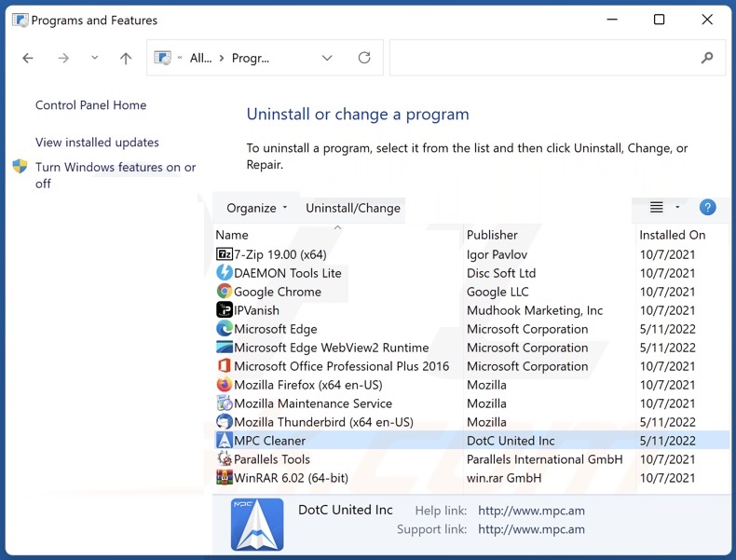The height and width of the screenshot is (560, 736).
Task: Click the Progr... breadcrumb segment
Action: click(251, 58)
